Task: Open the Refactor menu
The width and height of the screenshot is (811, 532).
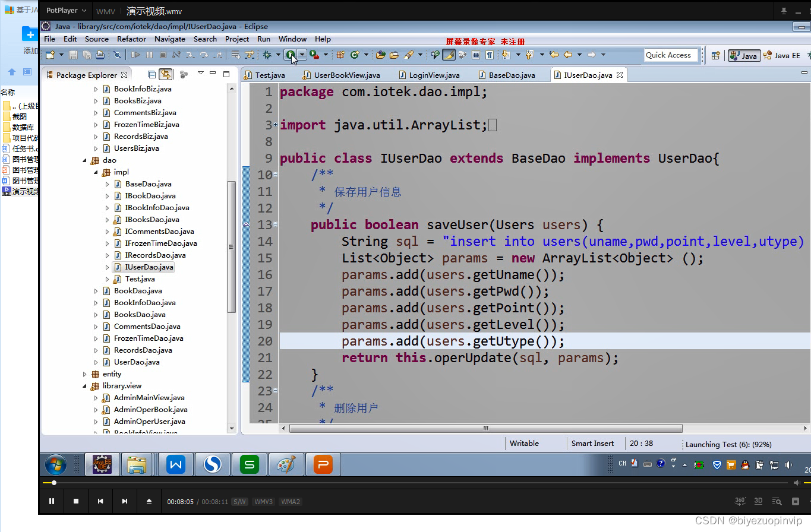Action: point(131,39)
